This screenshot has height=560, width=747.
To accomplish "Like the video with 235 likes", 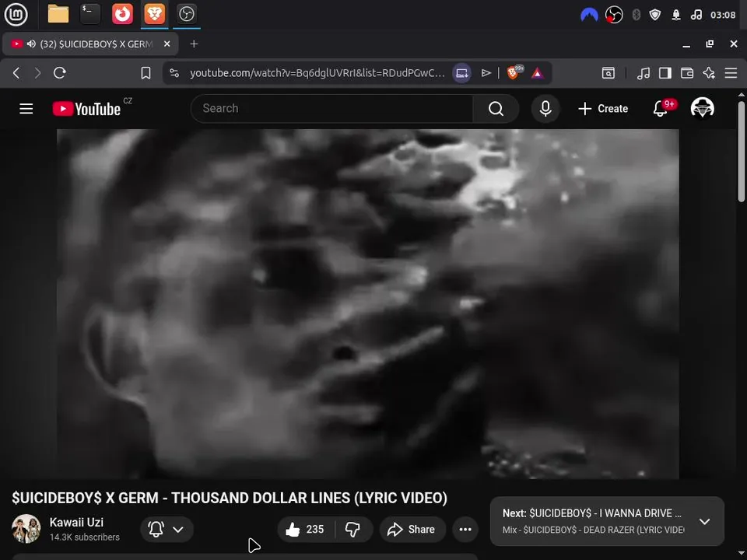I will (305, 529).
